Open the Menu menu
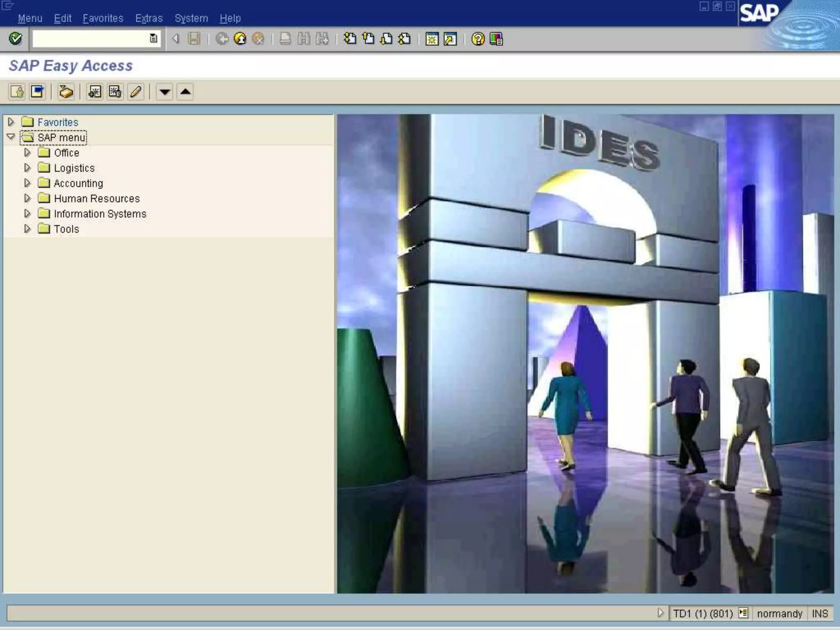The image size is (840, 630). [30, 18]
